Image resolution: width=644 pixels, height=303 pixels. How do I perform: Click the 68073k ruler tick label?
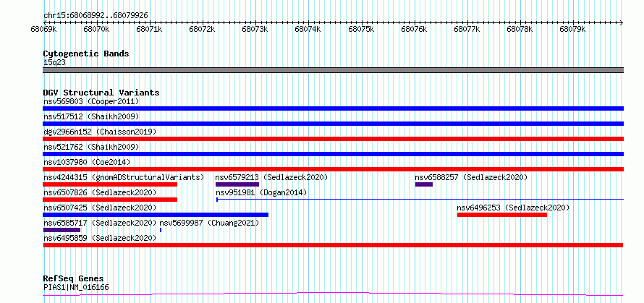click(255, 30)
